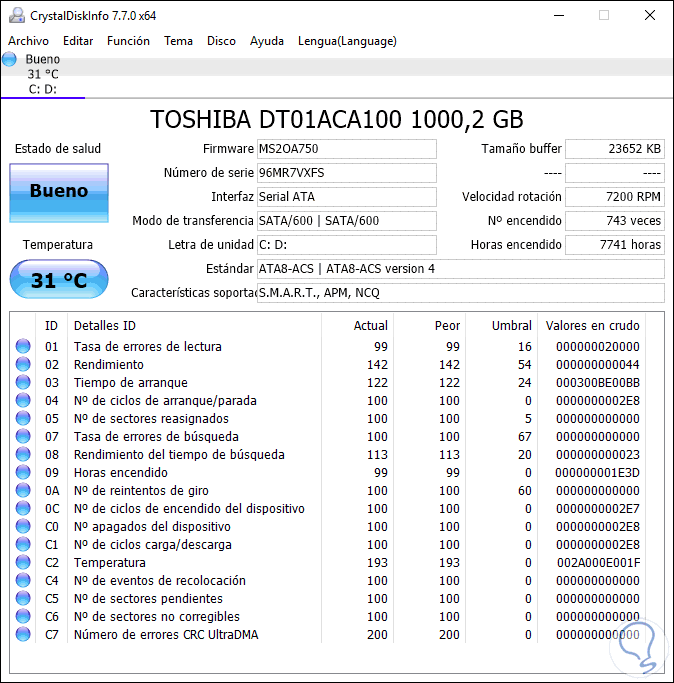Click the status orb for Horas encendido row 09
The height and width of the screenshot is (683, 674).
click(x=23, y=472)
